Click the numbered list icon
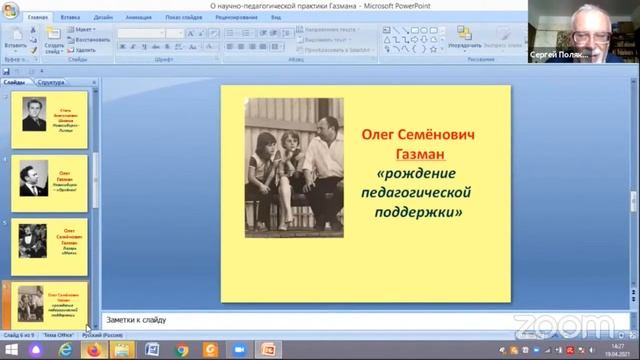 pyautogui.click(x=246, y=33)
